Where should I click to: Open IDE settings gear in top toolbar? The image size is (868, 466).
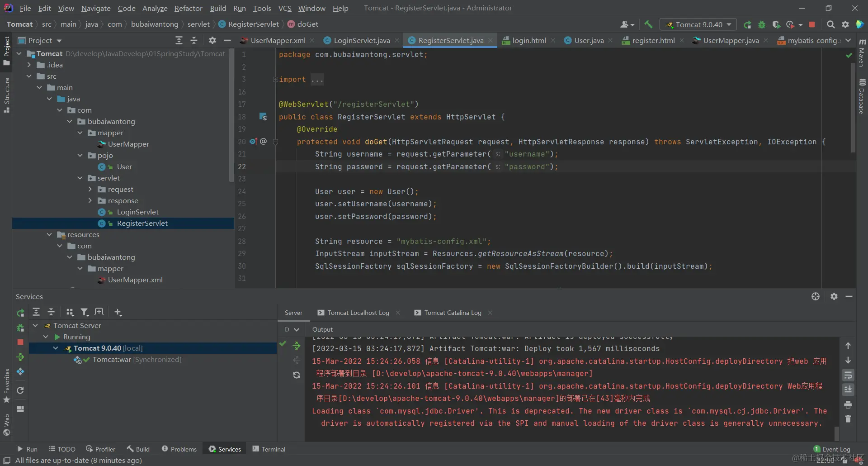click(845, 24)
